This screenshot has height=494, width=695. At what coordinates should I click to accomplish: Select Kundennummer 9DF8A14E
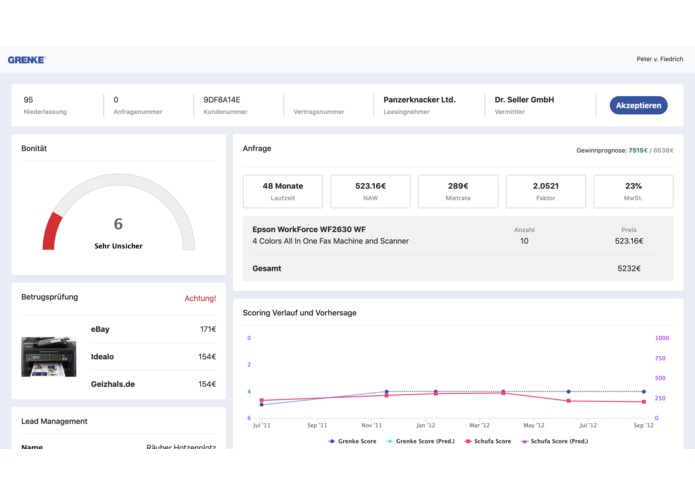pyautogui.click(x=222, y=100)
